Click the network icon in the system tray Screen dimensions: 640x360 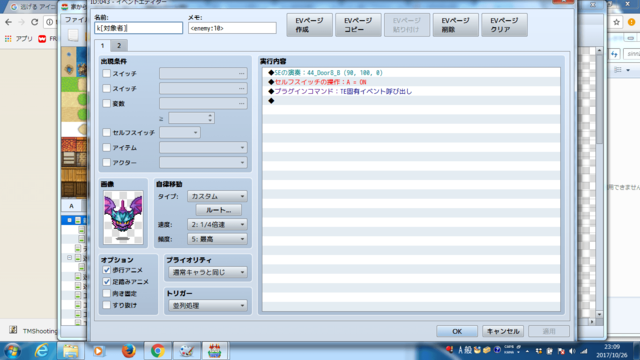584,351
